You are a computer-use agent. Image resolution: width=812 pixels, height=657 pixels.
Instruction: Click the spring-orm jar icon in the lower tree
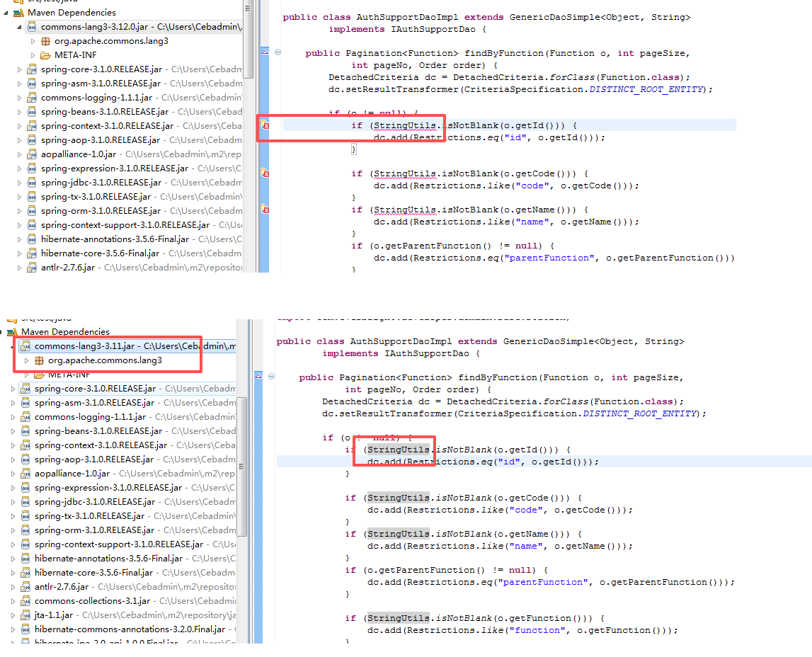coord(25,530)
